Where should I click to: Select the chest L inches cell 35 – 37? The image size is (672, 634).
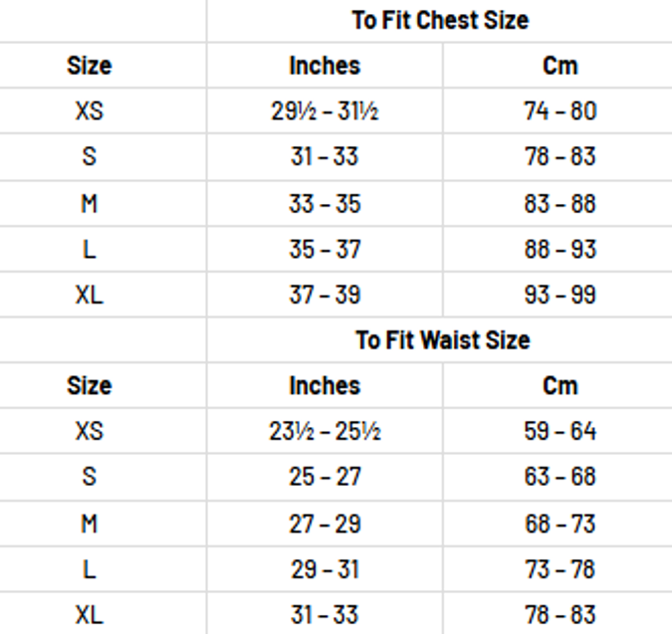click(325, 249)
